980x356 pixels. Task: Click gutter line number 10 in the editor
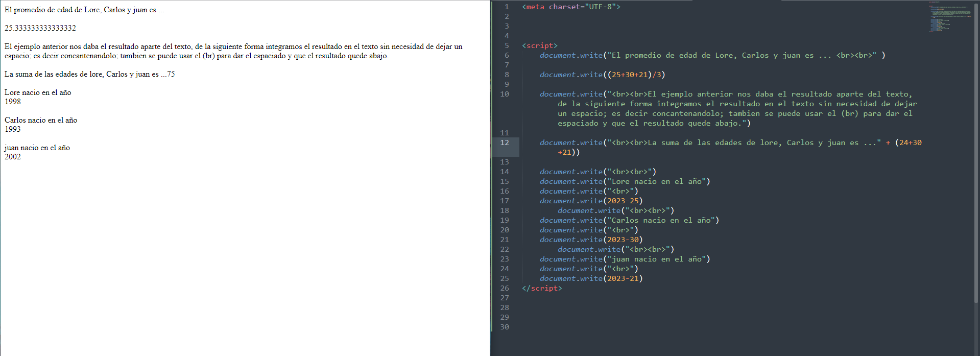505,94
